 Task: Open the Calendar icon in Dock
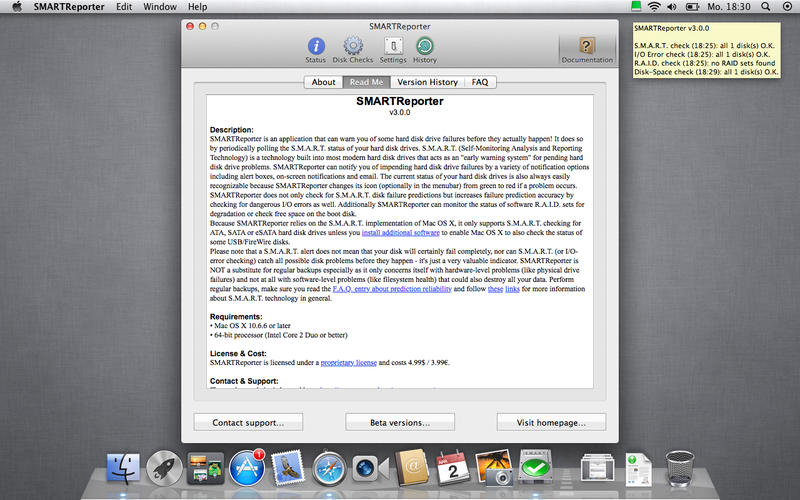(453, 468)
